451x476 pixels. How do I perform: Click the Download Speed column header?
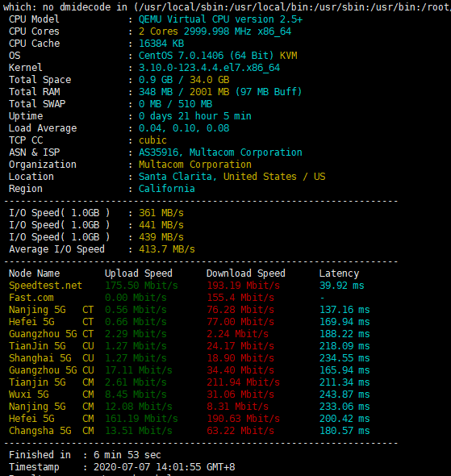tap(246, 273)
